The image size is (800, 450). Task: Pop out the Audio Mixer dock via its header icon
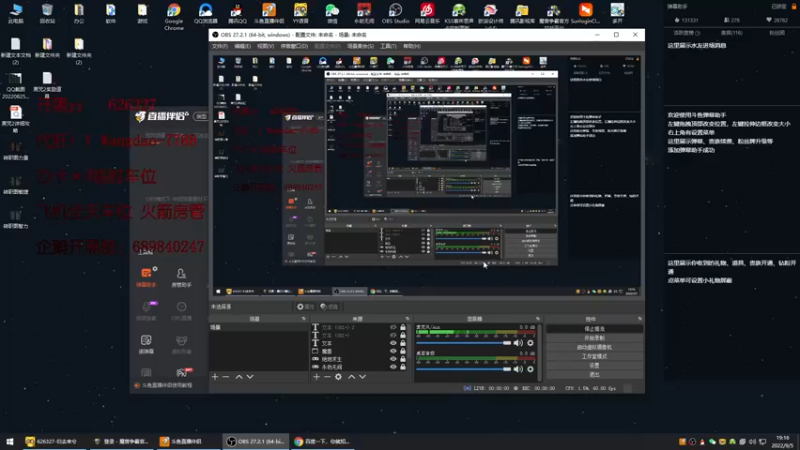[538, 319]
